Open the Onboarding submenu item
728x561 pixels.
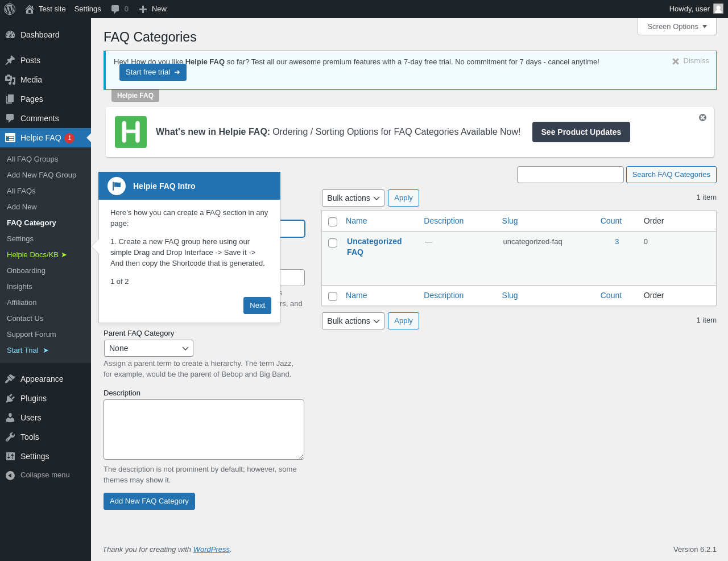(26, 271)
